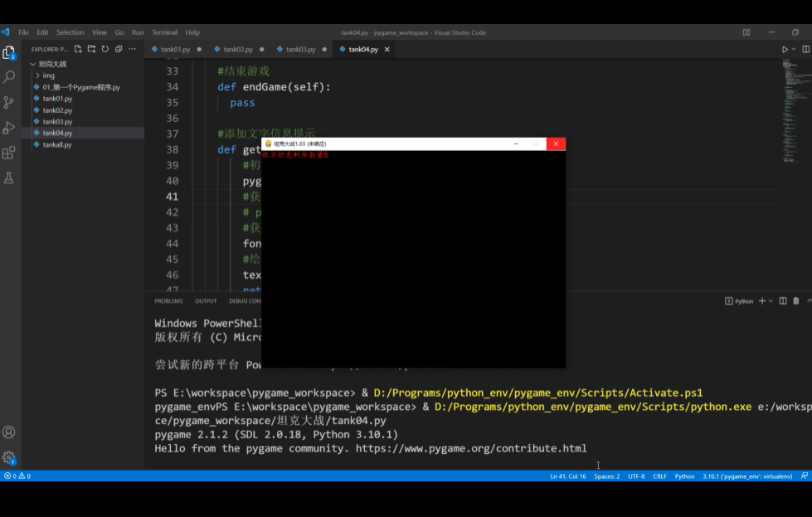812x517 pixels.
Task: Select language mode Python in status bar
Action: [684, 476]
